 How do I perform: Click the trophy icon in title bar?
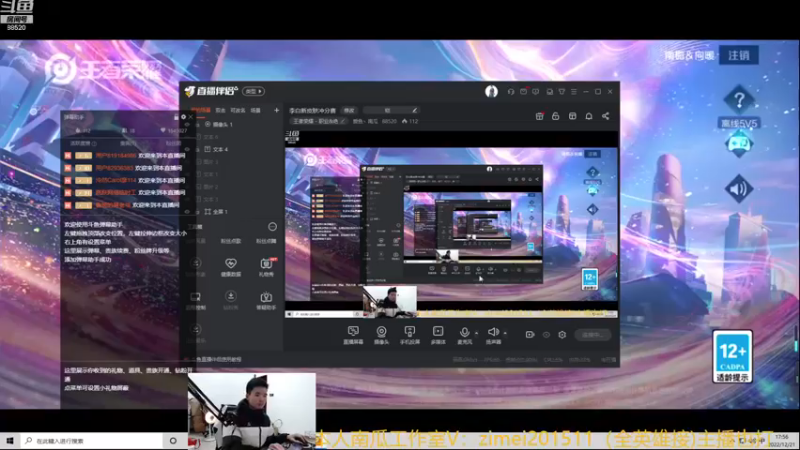(562, 92)
